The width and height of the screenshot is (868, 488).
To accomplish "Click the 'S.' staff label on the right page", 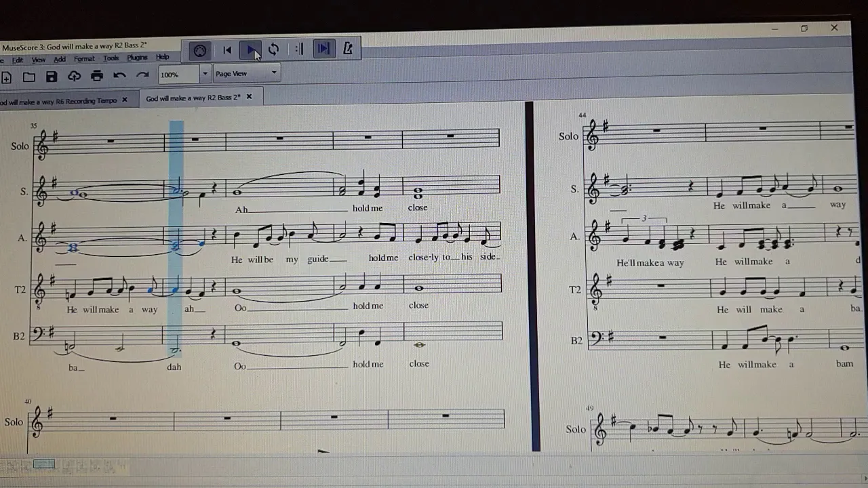I will [x=574, y=189].
